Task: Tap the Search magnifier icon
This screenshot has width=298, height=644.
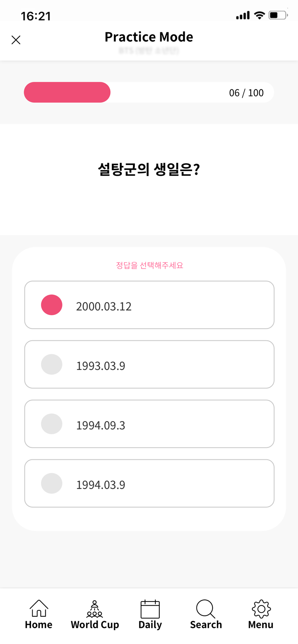Action: pyautogui.click(x=205, y=609)
